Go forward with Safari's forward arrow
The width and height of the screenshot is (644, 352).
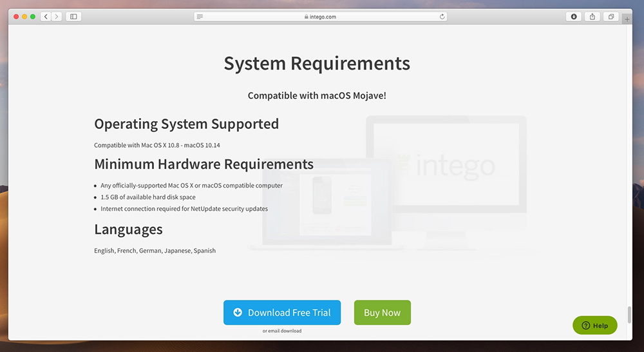click(x=57, y=17)
